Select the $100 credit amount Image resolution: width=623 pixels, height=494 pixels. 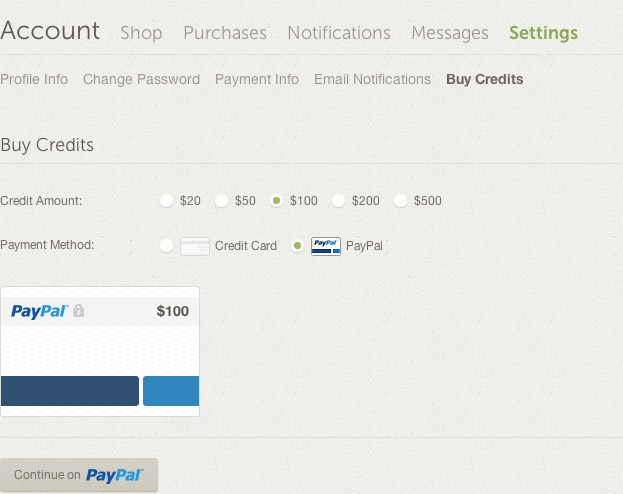277,201
